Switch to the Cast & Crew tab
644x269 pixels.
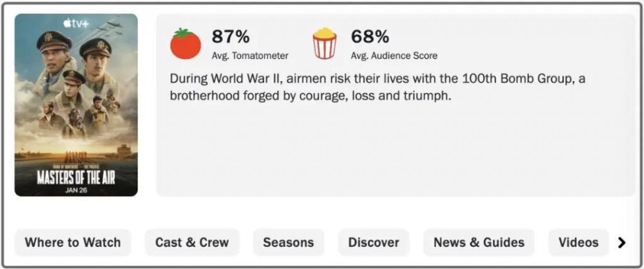[x=192, y=243]
